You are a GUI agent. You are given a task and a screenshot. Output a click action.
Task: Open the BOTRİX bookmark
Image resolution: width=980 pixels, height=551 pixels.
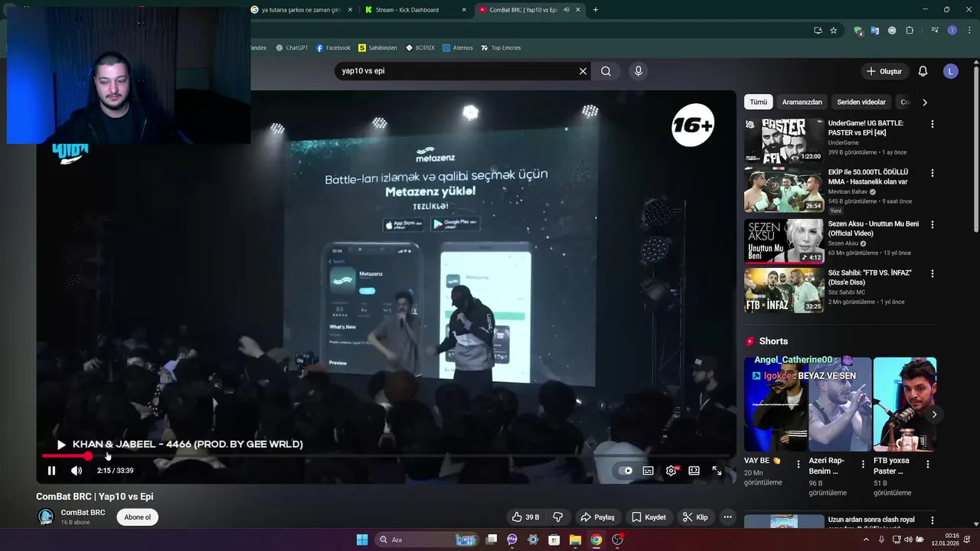420,47
